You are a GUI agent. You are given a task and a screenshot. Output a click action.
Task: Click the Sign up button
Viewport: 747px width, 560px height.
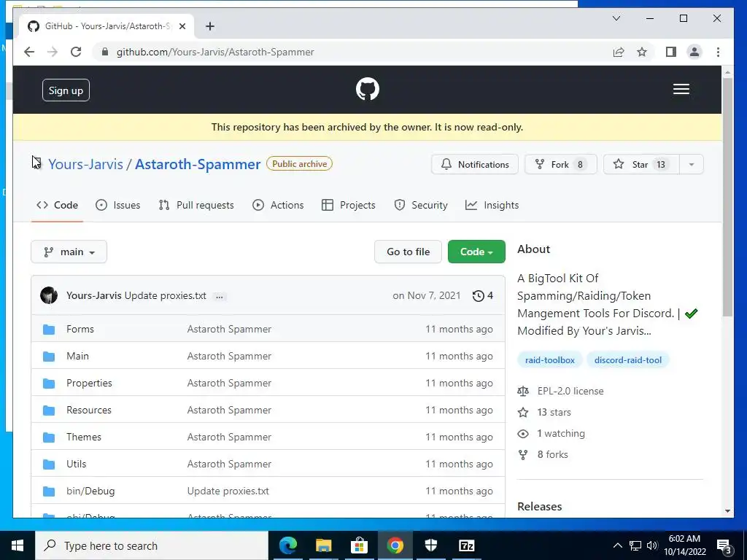66,90
